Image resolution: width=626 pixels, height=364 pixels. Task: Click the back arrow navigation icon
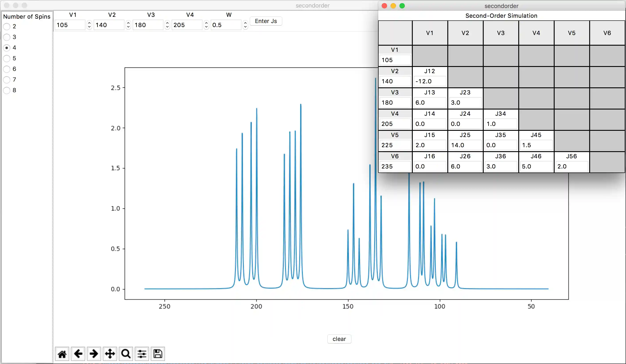tap(78, 354)
